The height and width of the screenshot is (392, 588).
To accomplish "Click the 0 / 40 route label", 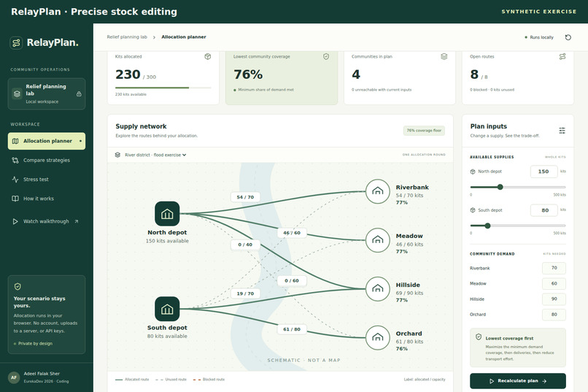I will pyautogui.click(x=245, y=245).
